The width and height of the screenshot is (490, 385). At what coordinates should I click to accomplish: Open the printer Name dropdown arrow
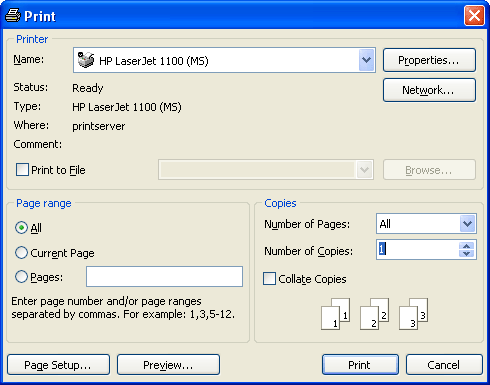(366, 60)
